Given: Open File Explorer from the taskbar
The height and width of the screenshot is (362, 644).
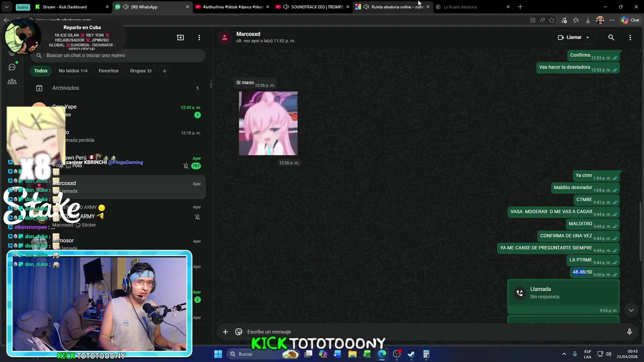Looking at the screenshot, I should coord(352,354).
